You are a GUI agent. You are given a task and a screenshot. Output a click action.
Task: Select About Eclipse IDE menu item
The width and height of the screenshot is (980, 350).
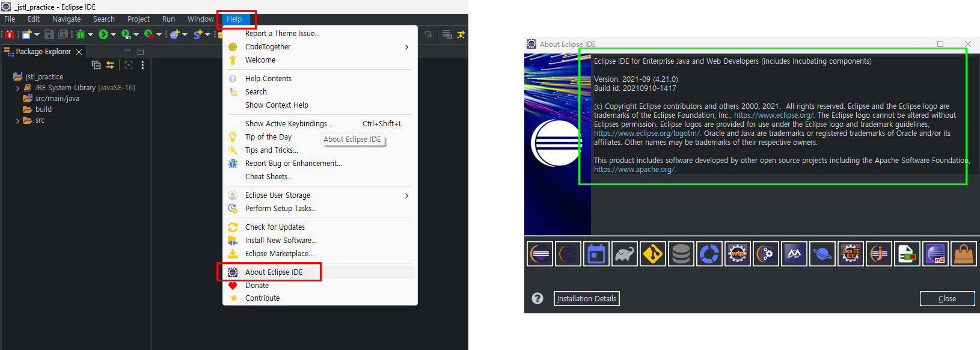tap(320, 272)
